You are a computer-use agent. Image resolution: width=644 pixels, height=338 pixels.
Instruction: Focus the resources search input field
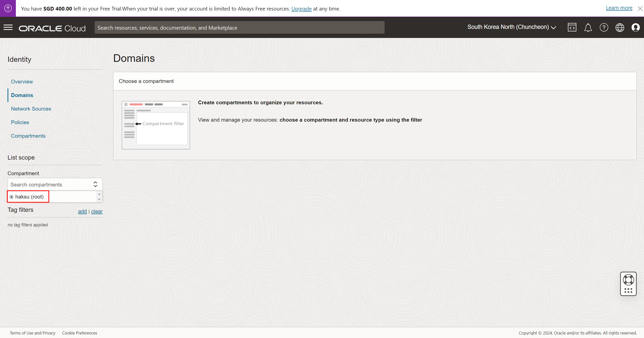pos(239,28)
